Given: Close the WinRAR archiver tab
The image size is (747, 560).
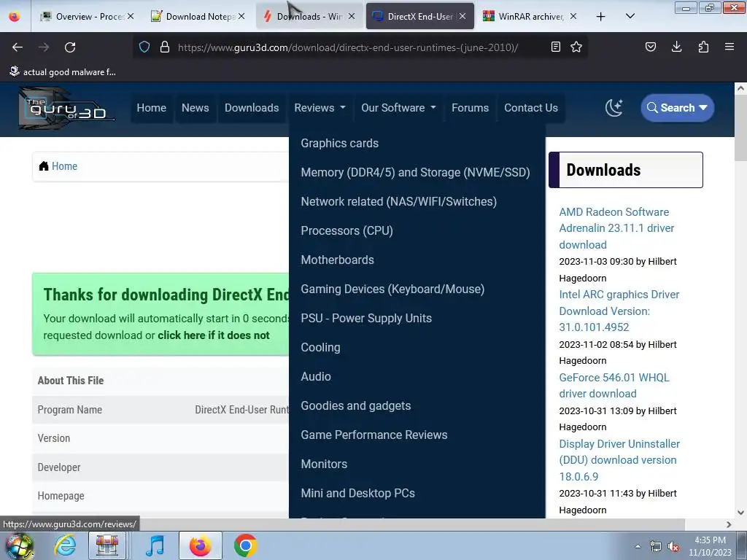Looking at the screenshot, I should click(573, 16).
